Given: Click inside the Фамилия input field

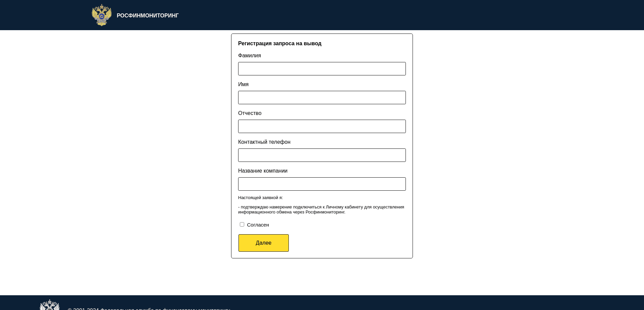Looking at the screenshot, I should [x=322, y=69].
